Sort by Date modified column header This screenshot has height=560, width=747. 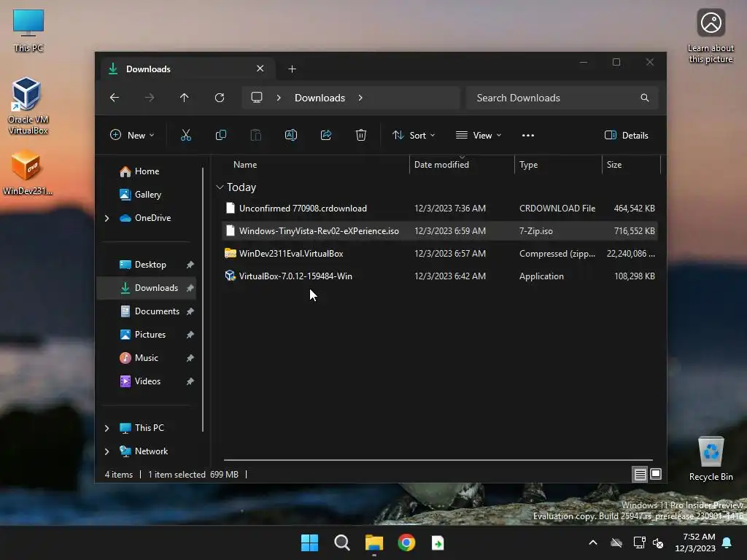[x=441, y=165]
